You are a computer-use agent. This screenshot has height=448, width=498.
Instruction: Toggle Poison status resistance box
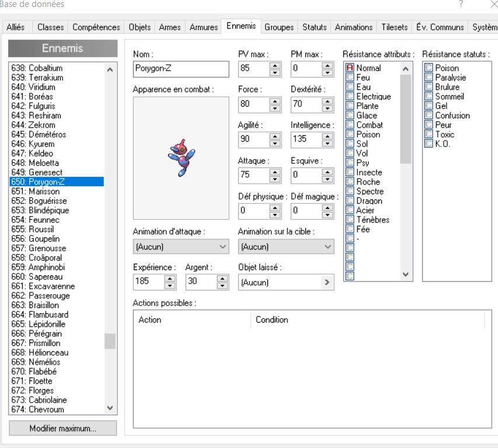[x=429, y=68]
